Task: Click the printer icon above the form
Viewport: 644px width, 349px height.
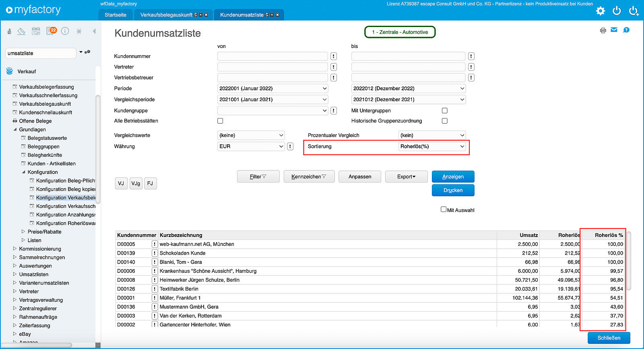Action: tap(603, 30)
